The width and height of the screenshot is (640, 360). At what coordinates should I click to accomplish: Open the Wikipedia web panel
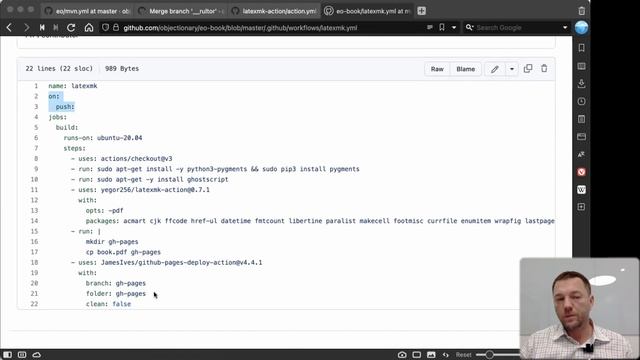pyautogui.click(x=582, y=189)
